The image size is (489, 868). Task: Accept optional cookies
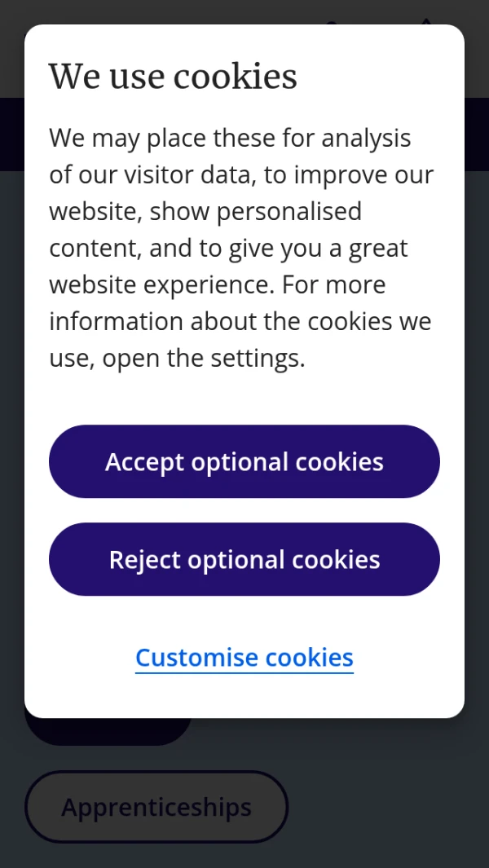pos(244,461)
